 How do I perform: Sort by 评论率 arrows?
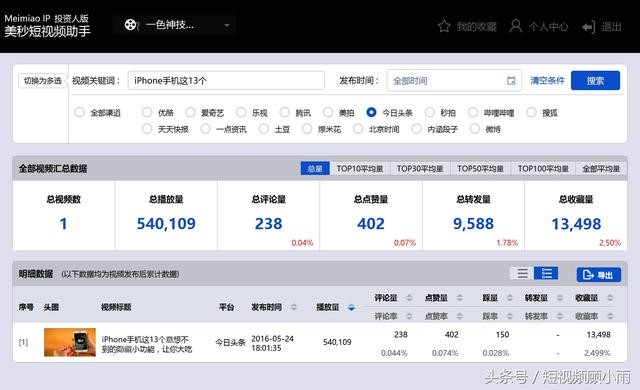(409, 316)
